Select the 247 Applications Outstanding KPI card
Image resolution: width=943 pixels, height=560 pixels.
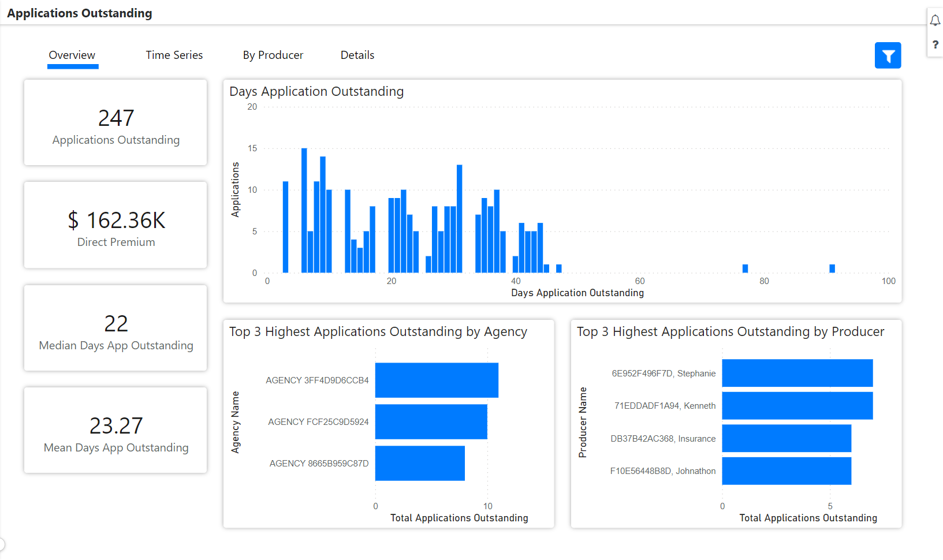pyautogui.click(x=115, y=122)
